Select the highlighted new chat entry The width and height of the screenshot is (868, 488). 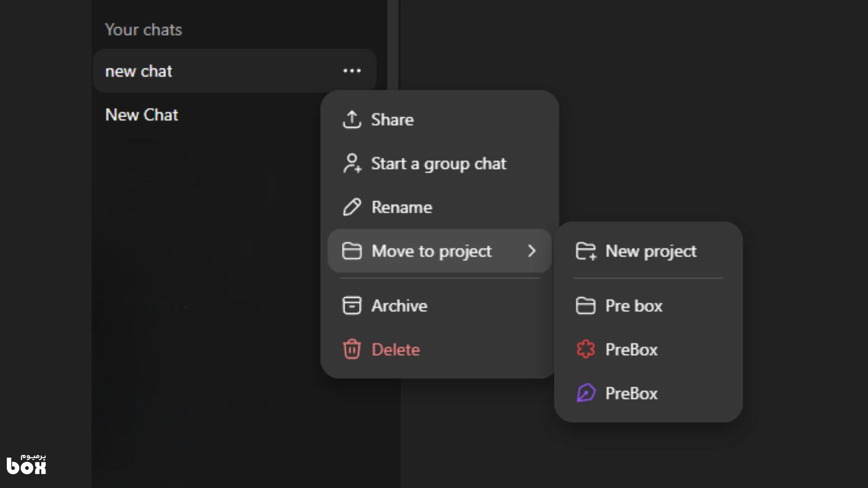coord(139,71)
